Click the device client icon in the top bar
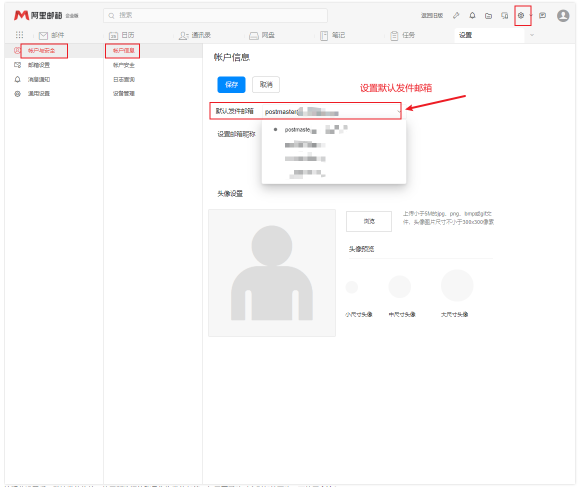Image resolution: width=580 pixels, height=487 pixels. 505,16
